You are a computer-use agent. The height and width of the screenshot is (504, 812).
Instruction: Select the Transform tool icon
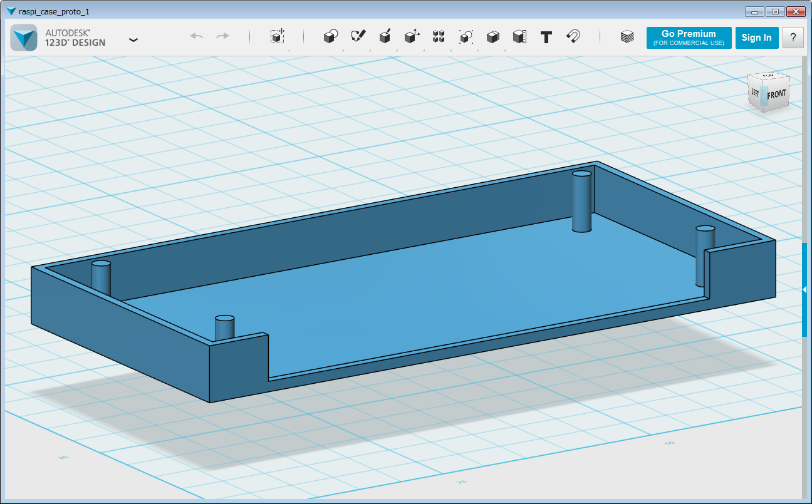point(278,37)
